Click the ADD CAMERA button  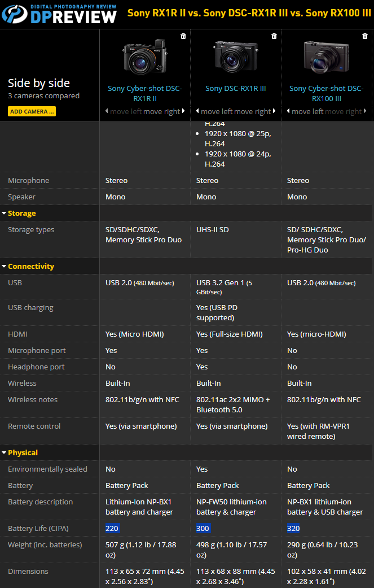coord(32,111)
